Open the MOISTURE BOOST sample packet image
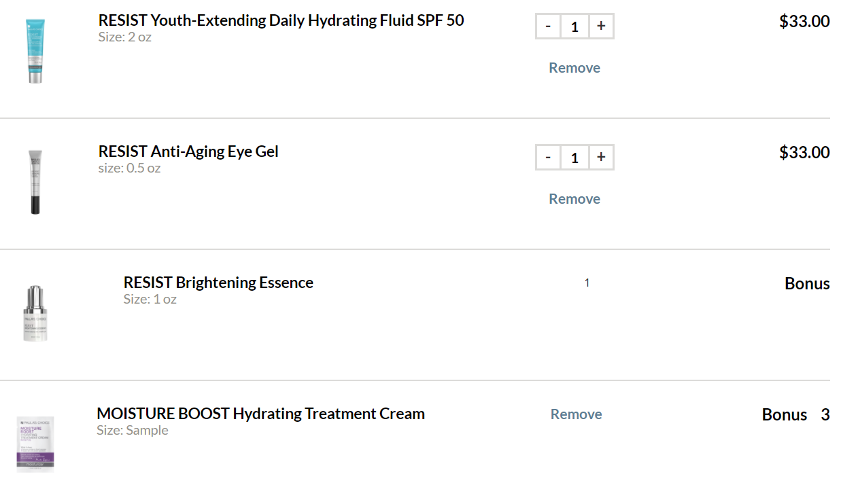Image resolution: width=858 pixels, height=504 pixels. pyautogui.click(x=35, y=444)
